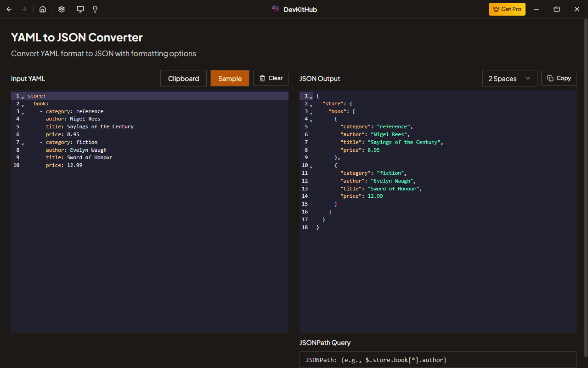The height and width of the screenshot is (368, 588).
Task: Click the JSON Output label
Action: [320, 79]
